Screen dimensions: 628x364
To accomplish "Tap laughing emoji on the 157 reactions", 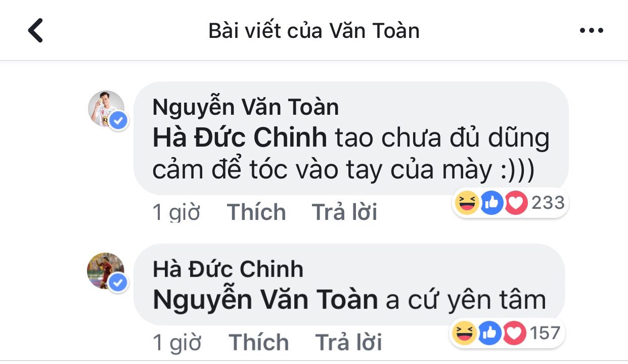I will (x=464, y=333).
